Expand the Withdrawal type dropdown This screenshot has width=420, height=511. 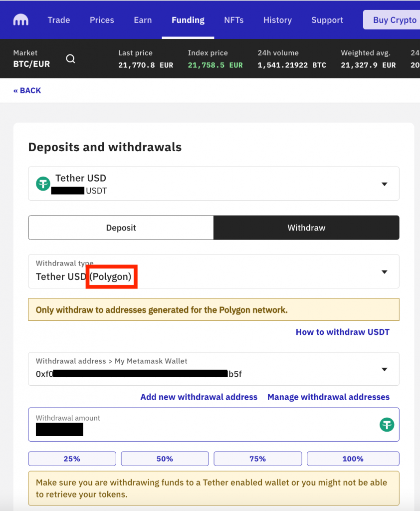click(384, 272)
